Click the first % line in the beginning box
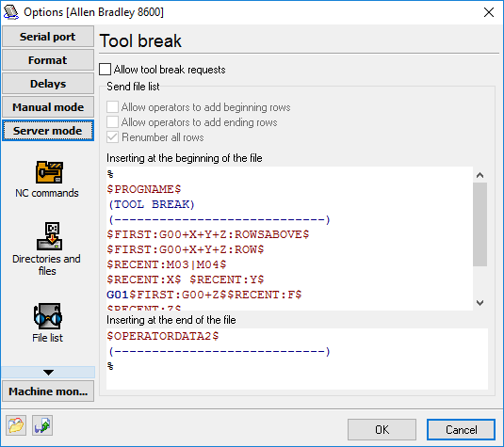 pyautogui.click(x=110, y=174)
